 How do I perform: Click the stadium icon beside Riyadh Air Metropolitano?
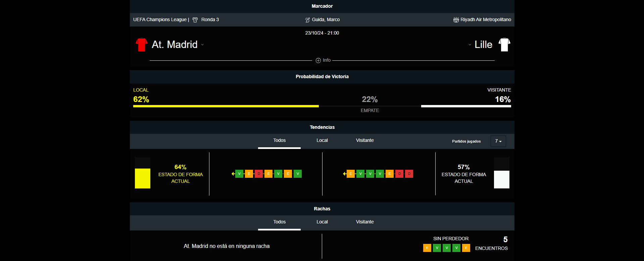[x=456, y=20]
